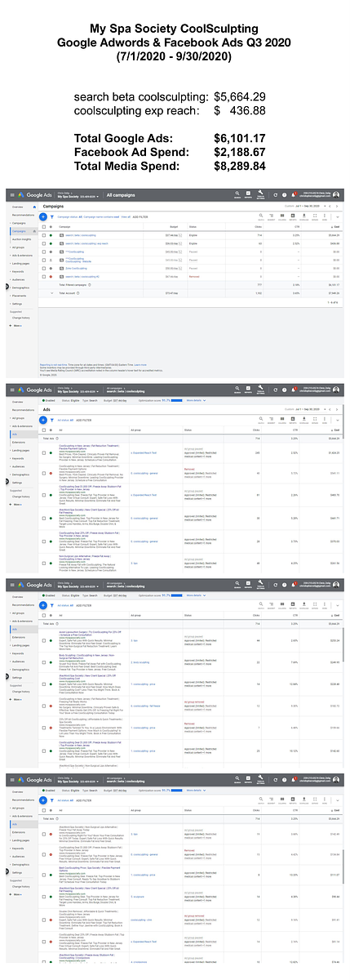Viewport: 350px width, 980px height.
Task: Click the notifications bell in All campaigns header
Action: coord(295,195)
